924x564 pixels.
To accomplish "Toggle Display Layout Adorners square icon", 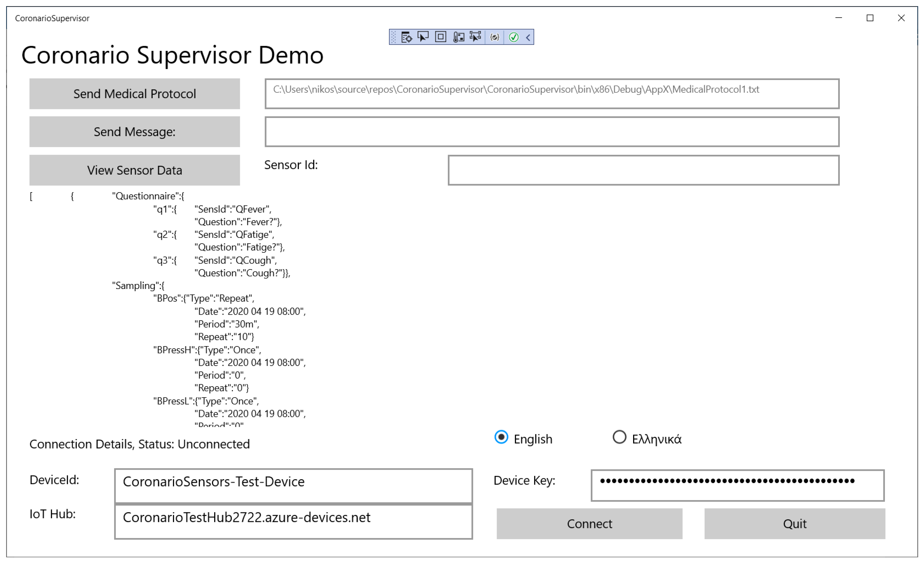I will (440, 37).
